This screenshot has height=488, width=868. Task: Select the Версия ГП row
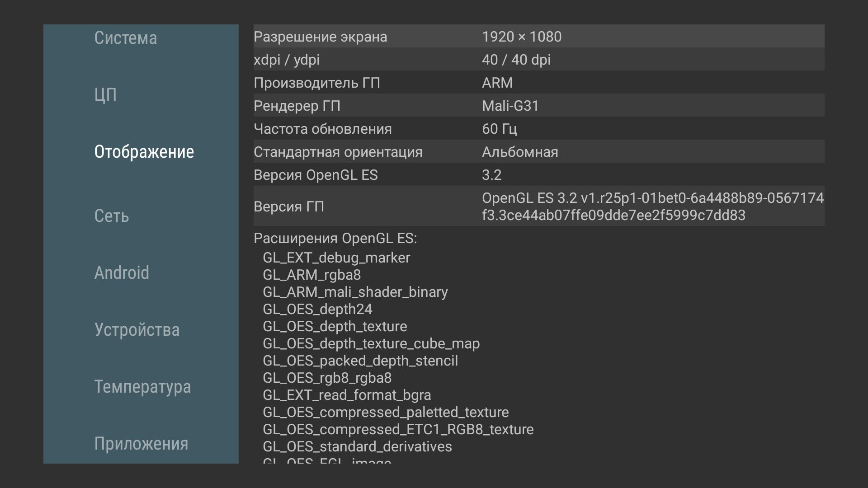click(x=538, y=206)
